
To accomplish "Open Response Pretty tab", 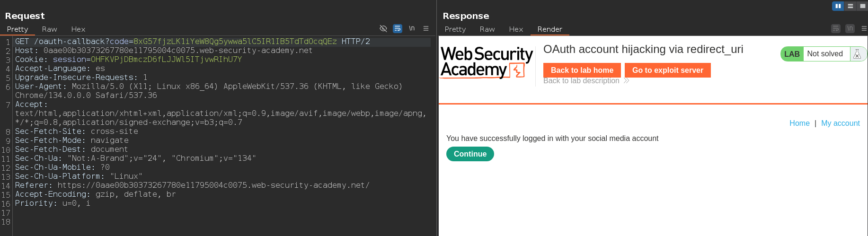I will click(455, 29).
